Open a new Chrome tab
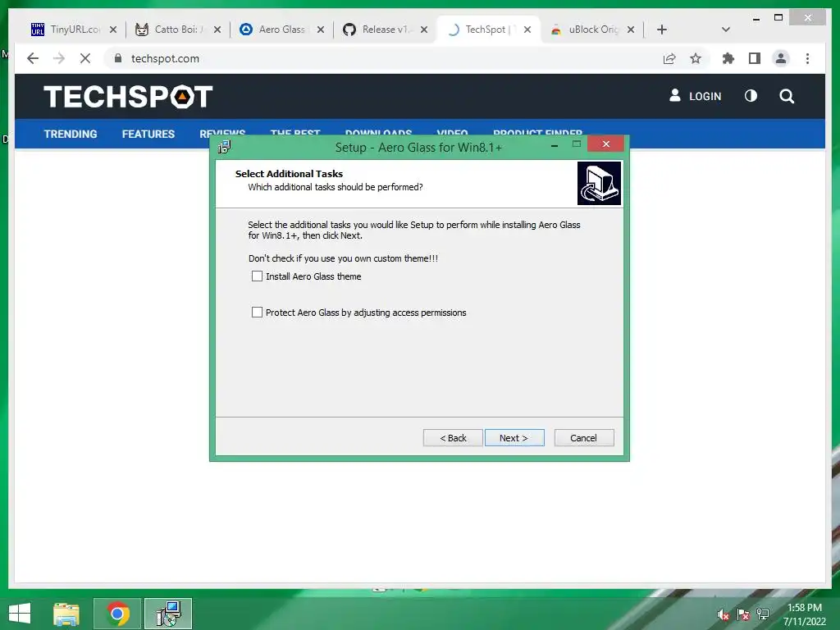840x630 pixels. 662,30
